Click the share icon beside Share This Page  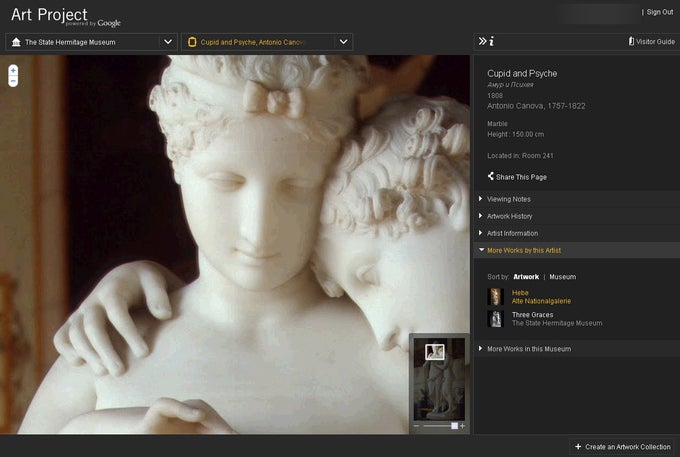coord(490,176)
